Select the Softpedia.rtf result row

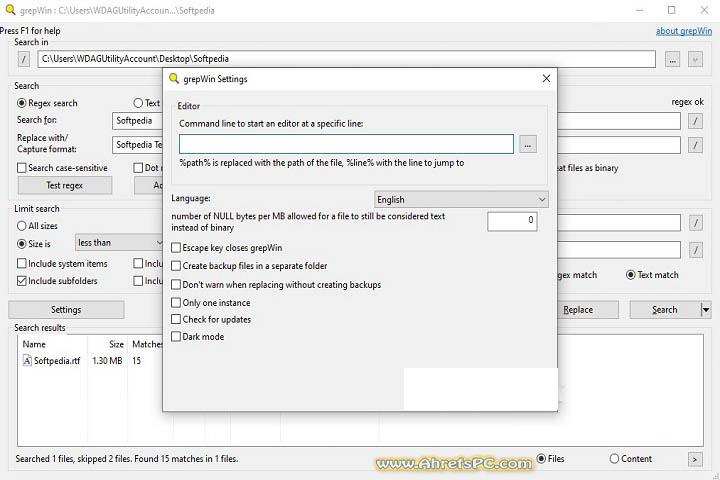coord(90,361)
